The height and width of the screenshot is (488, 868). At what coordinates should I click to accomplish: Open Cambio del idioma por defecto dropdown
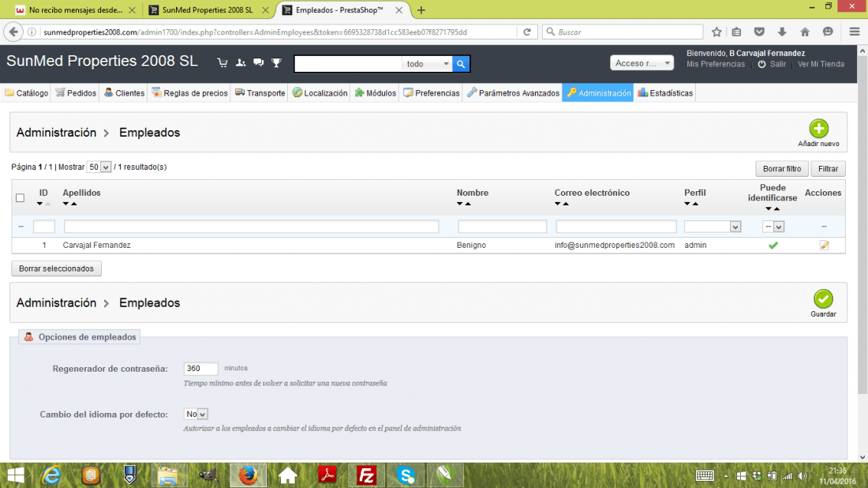(196, 415)
